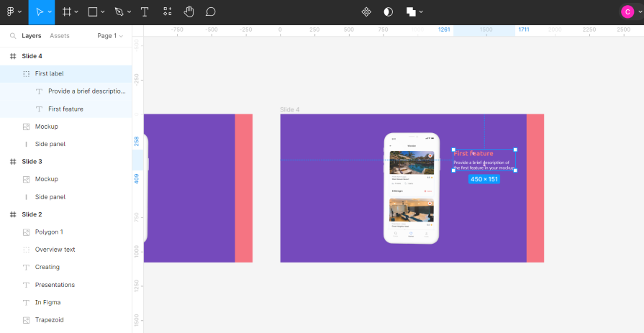
Task: Select the Add comment tool
Action: tap(210, 12)
